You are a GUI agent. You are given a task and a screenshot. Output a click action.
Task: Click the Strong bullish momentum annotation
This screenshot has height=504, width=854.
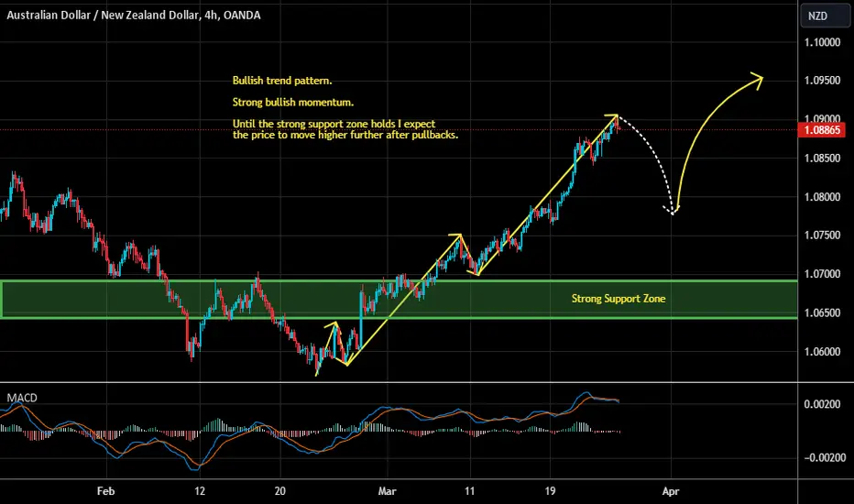pyautogui.click(x=293, y=103)
